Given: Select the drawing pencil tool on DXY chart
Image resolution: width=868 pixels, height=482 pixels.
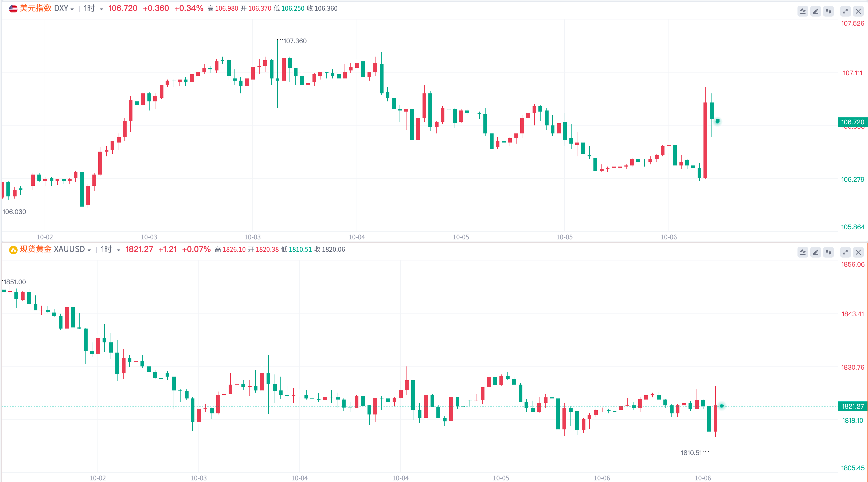Looking at the screenshot, I should coord(815,11).
